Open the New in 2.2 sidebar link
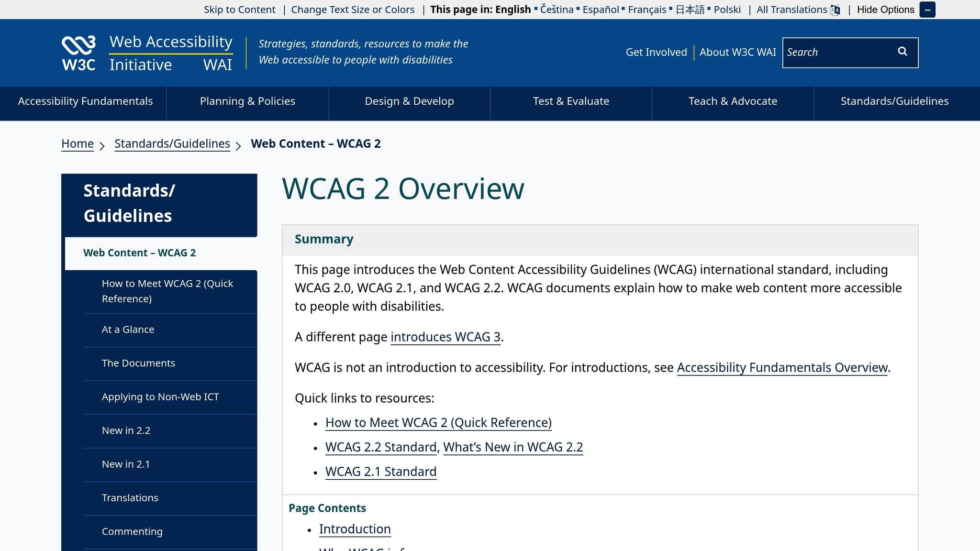980x551 pixels. coord(126,430)
